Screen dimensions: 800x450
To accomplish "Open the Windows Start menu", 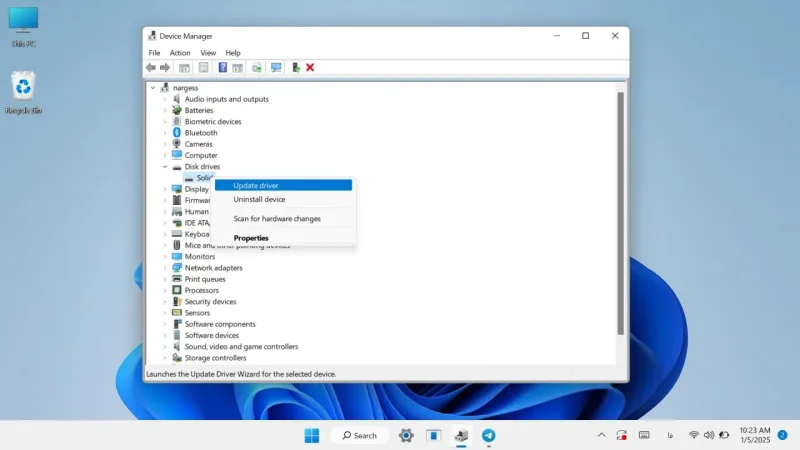I will (x=312, y=435).
